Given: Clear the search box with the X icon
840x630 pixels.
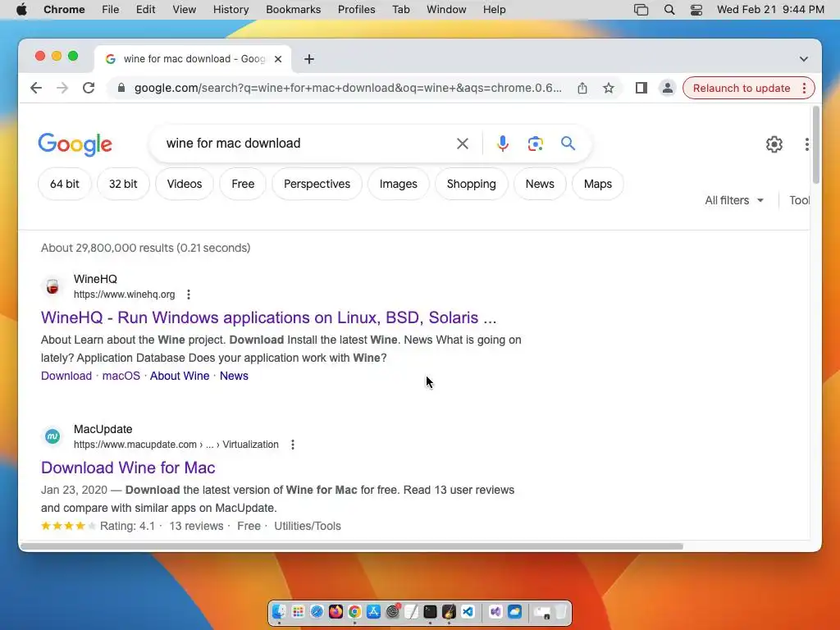Looking at the screenshot, I should pyautogui.click(x=463, y=144).
